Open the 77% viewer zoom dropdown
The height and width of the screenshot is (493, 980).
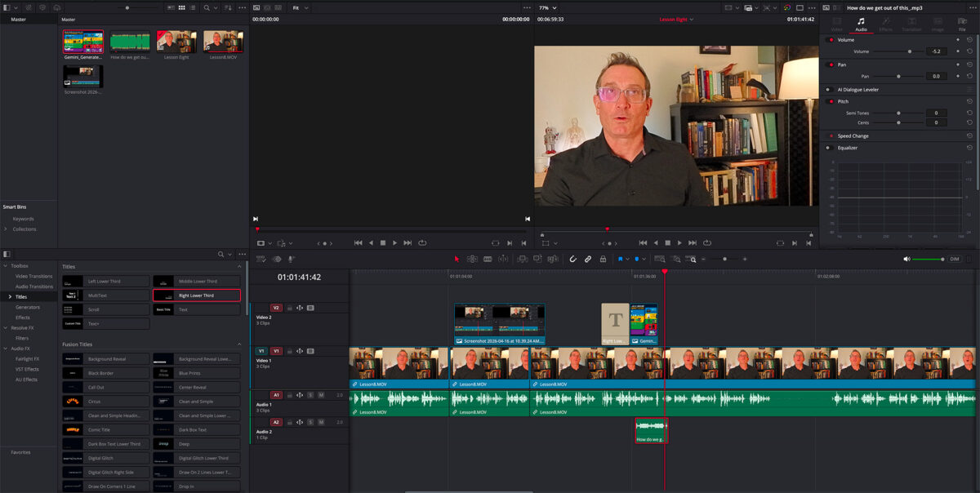pyautogui.click(x=546, y=7)
